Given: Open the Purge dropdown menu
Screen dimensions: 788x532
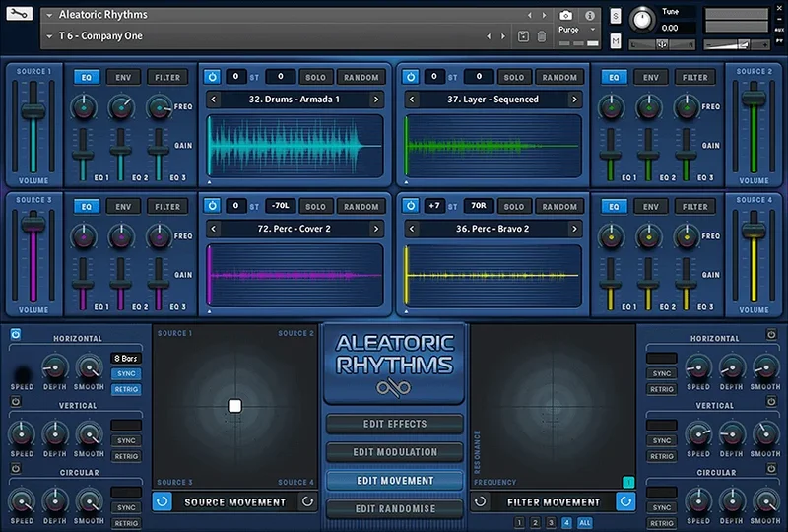Looking at the screenshot, I should pyautogui.click(x=576, y=30).
